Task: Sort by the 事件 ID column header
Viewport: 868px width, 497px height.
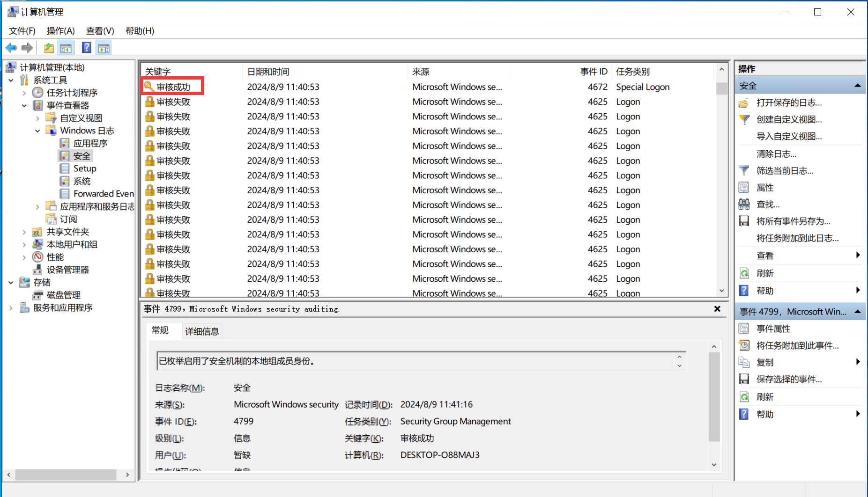Action: 593,72
